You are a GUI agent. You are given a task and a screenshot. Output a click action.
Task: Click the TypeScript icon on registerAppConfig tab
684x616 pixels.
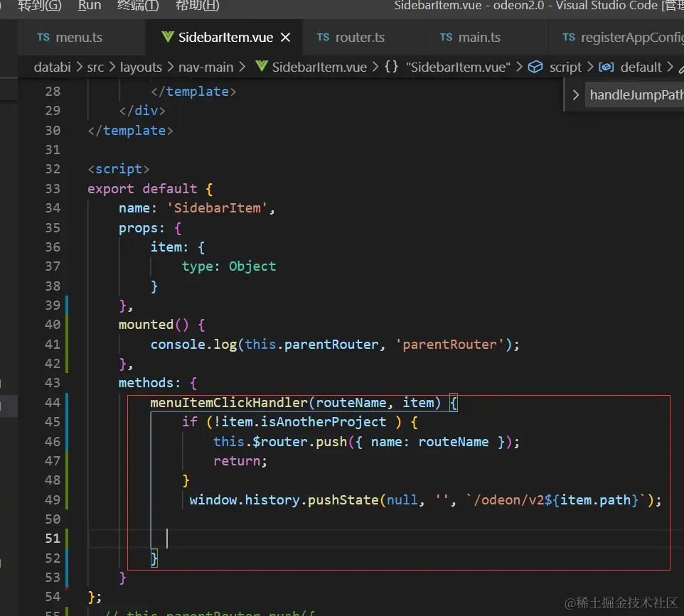pos(569,37)
